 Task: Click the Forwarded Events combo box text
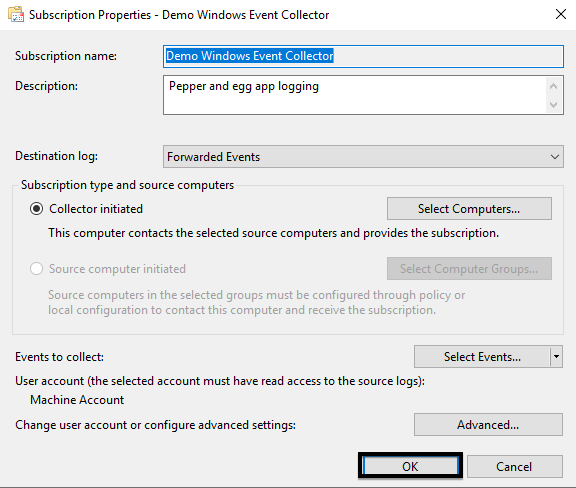(213, 157)
